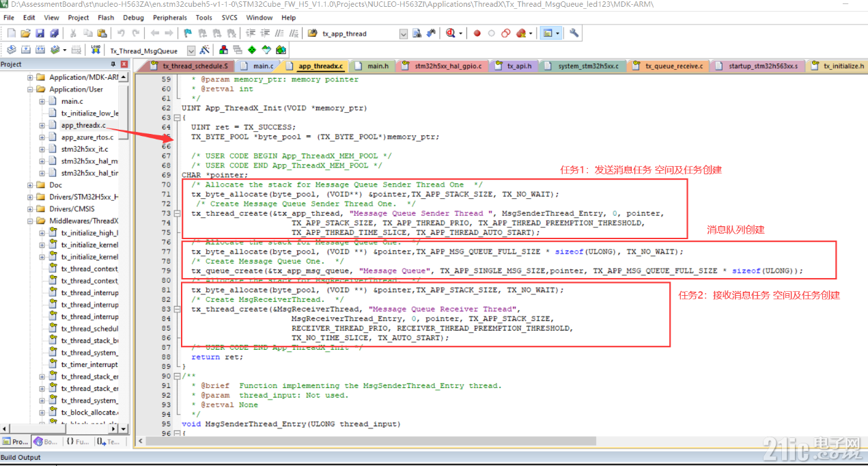Image resolution: width=868 pixels, height=466 pixels.
Task: Collapse the Middlewares/ThreadX folder
Action: coord(31,221)
